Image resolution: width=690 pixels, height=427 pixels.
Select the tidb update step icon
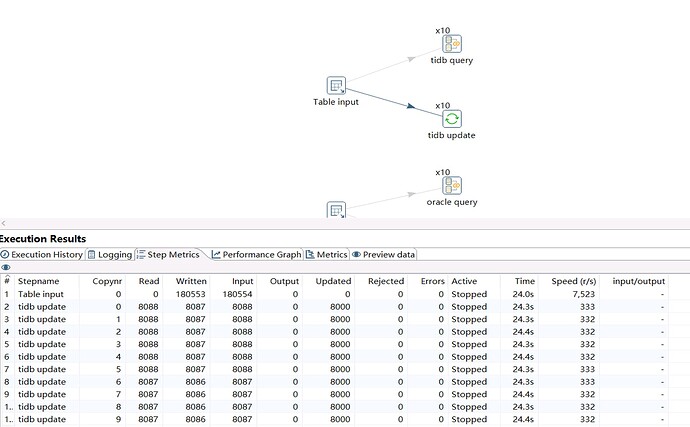[451, 118]
